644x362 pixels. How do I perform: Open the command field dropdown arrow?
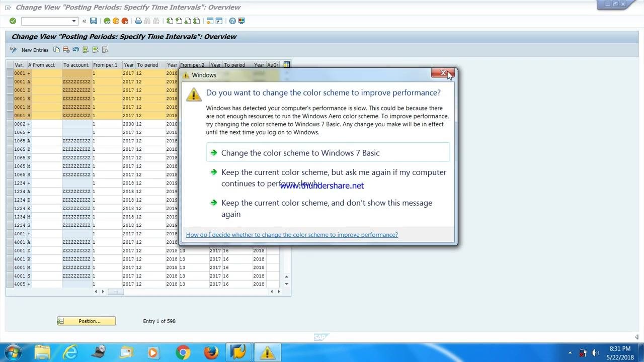[74, 21]
